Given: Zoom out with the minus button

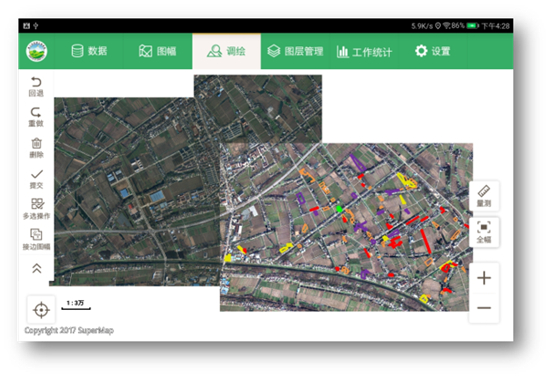Looking at the screenshot, I should coord(484,308).
